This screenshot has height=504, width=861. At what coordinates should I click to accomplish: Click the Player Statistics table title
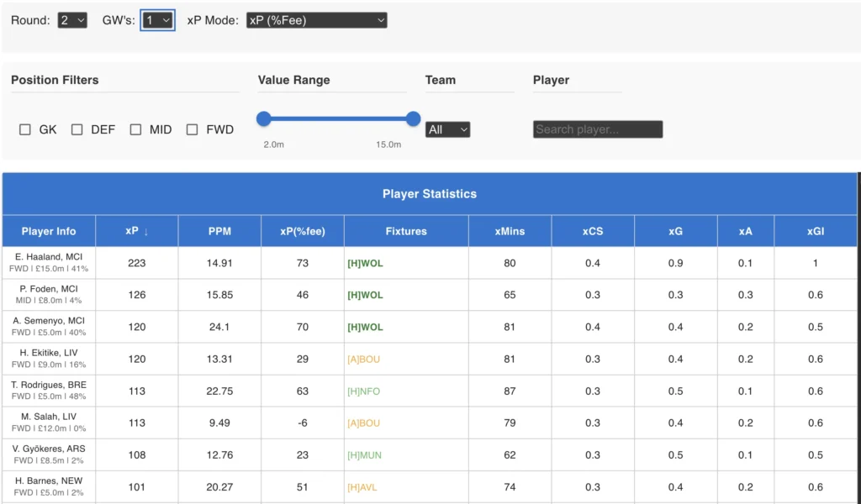coord(430,193)
